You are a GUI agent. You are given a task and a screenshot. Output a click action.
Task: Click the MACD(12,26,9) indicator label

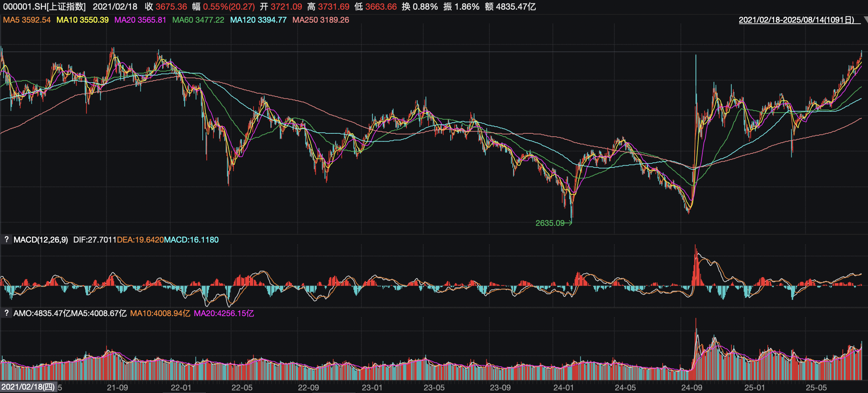tap(41, 240)
